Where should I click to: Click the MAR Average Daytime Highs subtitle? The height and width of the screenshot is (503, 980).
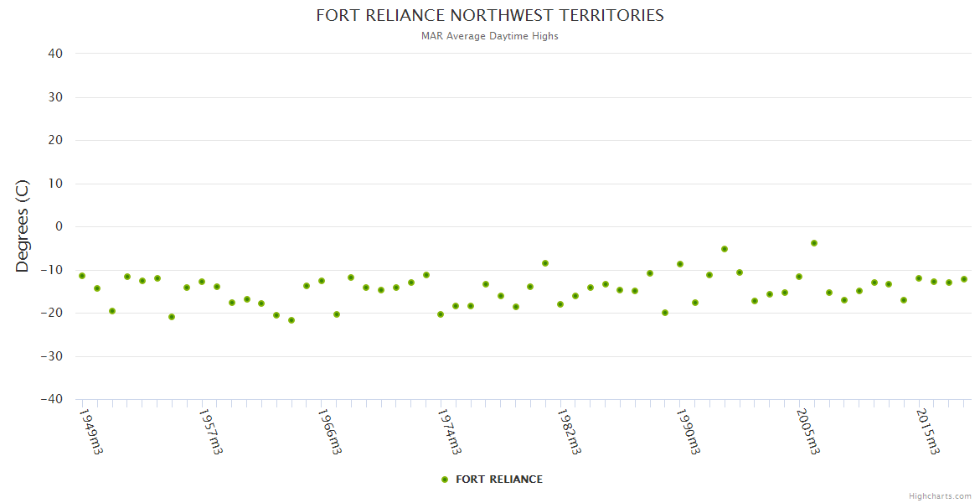tap(490, 36)
